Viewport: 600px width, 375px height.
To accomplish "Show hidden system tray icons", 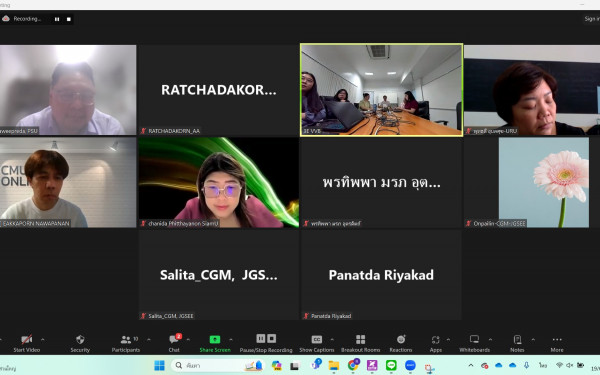I will [471, 365].
